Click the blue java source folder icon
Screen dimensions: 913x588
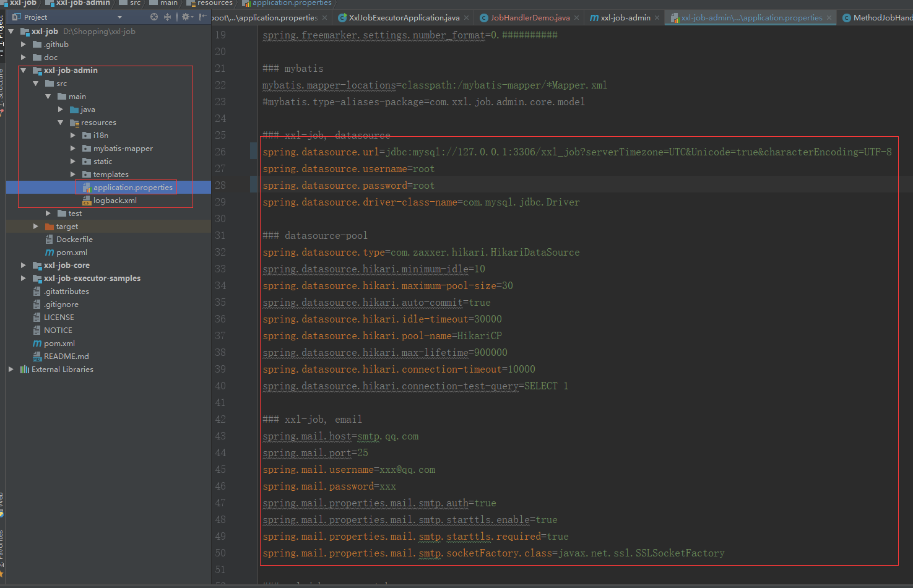pos(74,109)
